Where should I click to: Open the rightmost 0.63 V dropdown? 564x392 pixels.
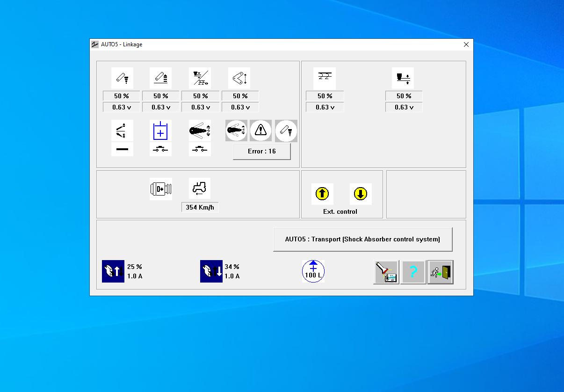404,107
